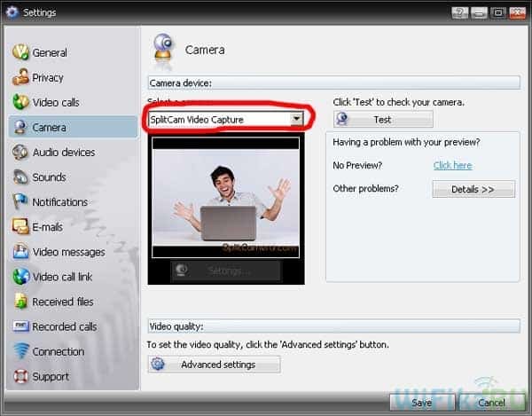Click the Test camera button

[383, 120]
